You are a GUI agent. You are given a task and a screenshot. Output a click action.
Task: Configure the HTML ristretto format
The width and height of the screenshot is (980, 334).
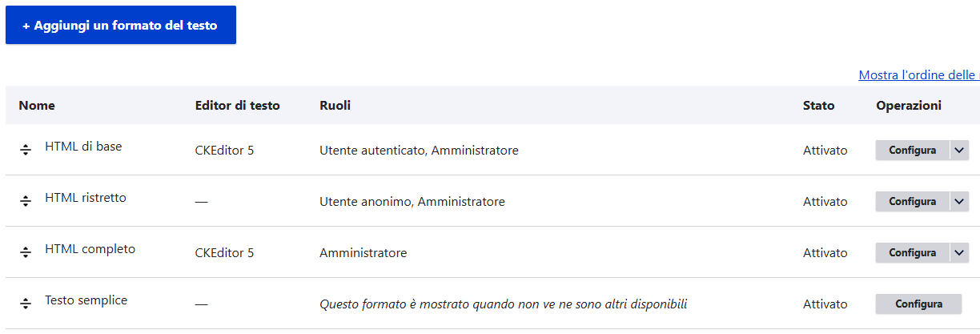912,202
